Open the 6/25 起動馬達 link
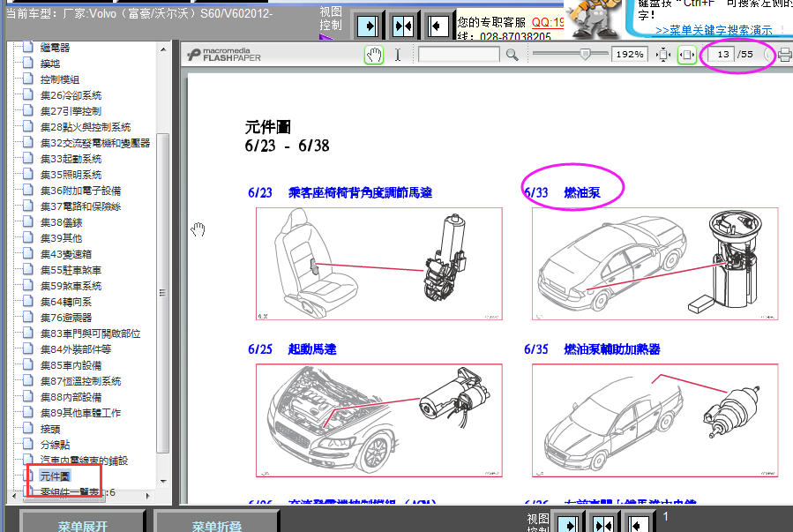The height and width of the screenshot is (532, 793). 292,349
